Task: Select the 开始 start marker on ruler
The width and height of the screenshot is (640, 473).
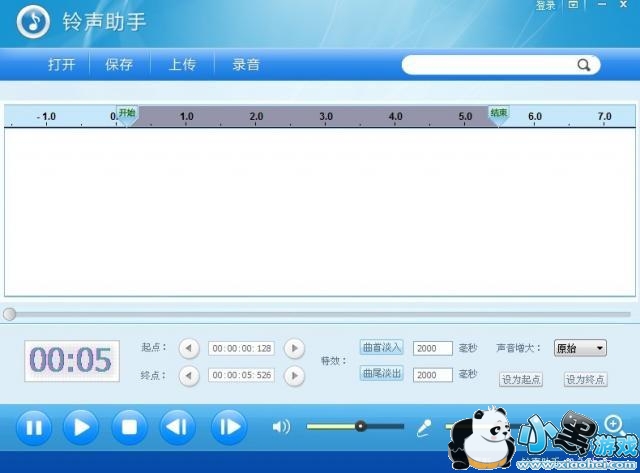Action: [x=127, y=114]
